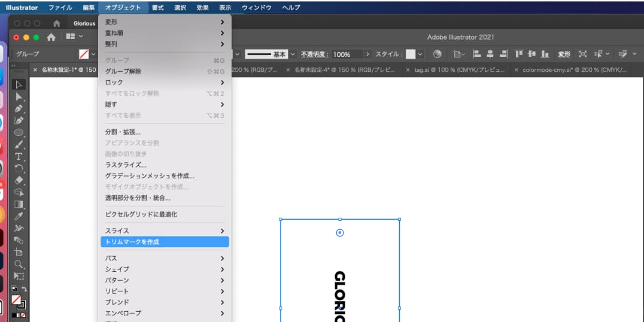
Task: Open the 効果 menu in menu bar
Action: click(x=202, y=7)
